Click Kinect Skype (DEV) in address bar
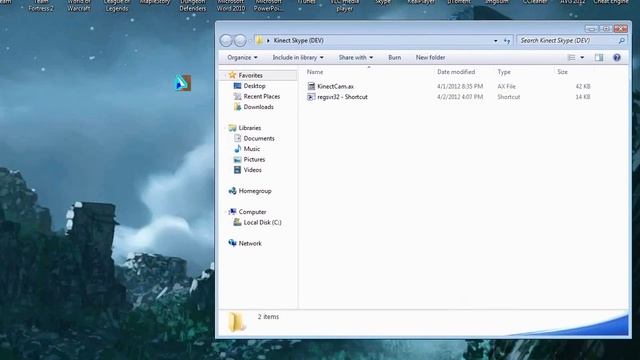This screenshot has width=640, height=360. coord(298,40)
